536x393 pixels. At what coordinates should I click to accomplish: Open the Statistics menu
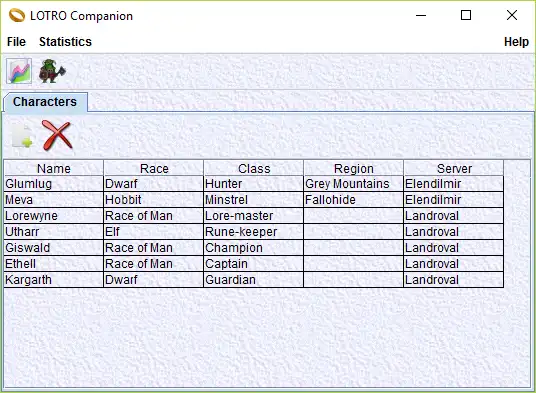click(x=65, y=42)
